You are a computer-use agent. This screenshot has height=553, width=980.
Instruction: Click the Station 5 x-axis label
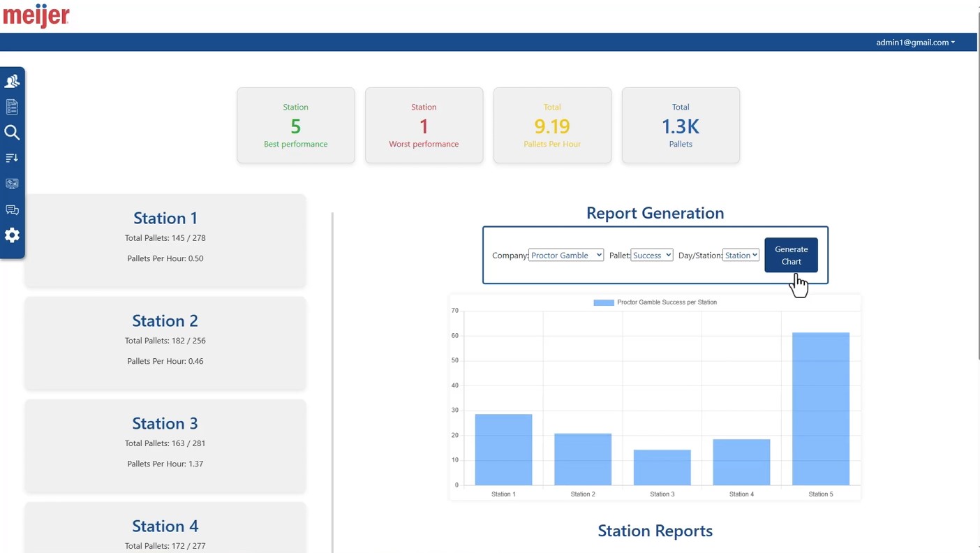(821, 494)
